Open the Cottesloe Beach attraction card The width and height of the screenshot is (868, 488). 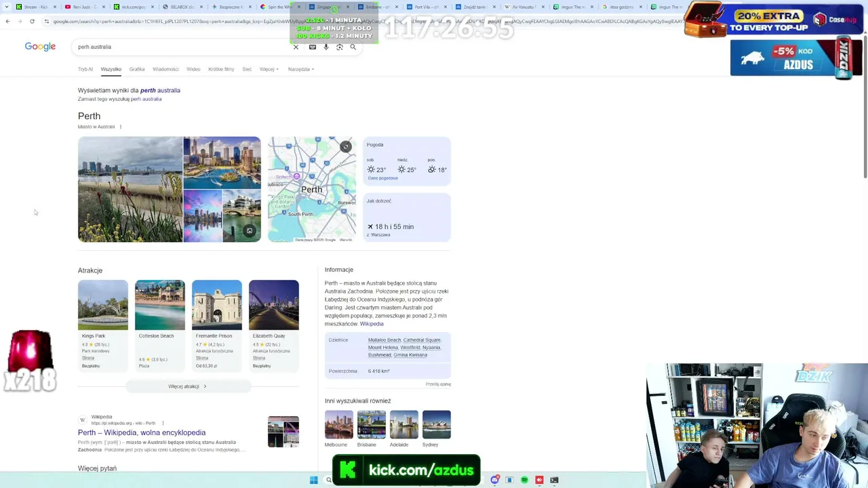tap(160, 325)
